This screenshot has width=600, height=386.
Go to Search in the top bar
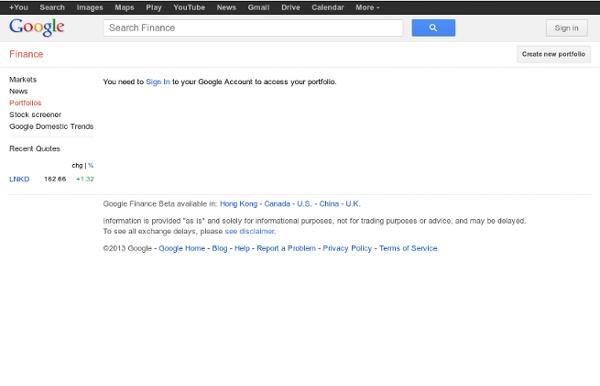pyautogui.click(x=52, y=7)
